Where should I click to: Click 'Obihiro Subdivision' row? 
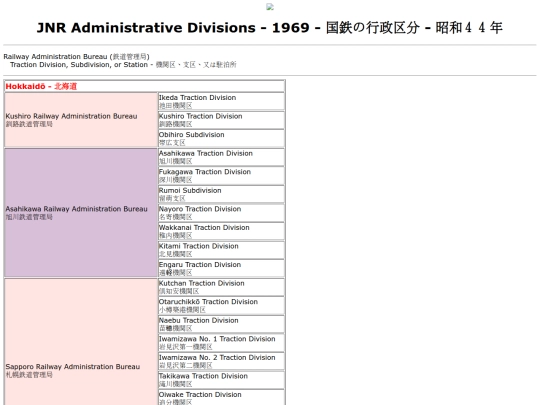tap(221, 138)
